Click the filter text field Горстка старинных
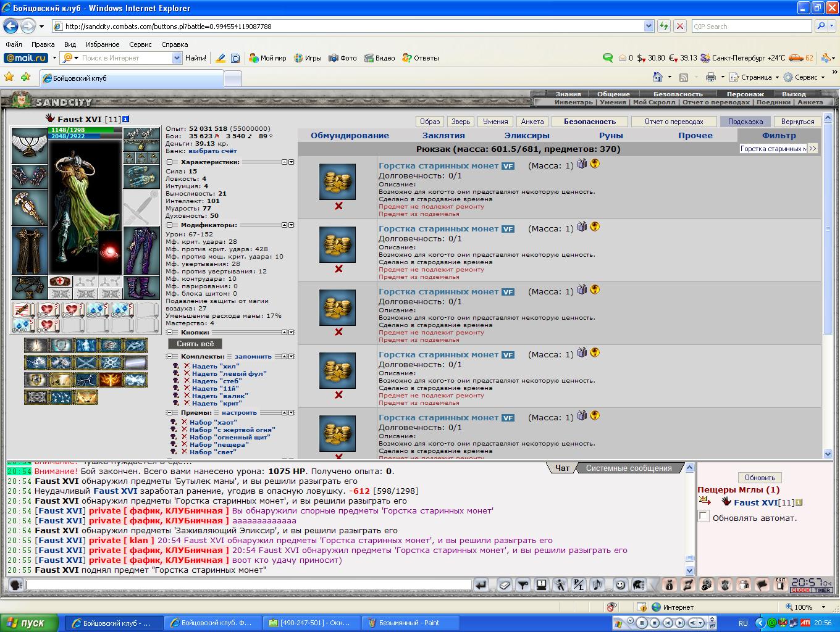840x632 pixels. tap(773, 149)
